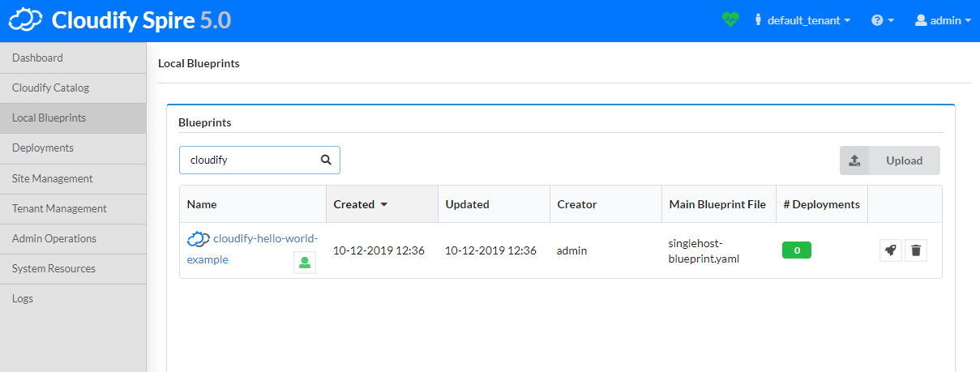
Task: Open Admin Operations page
Action: [73, 238]
